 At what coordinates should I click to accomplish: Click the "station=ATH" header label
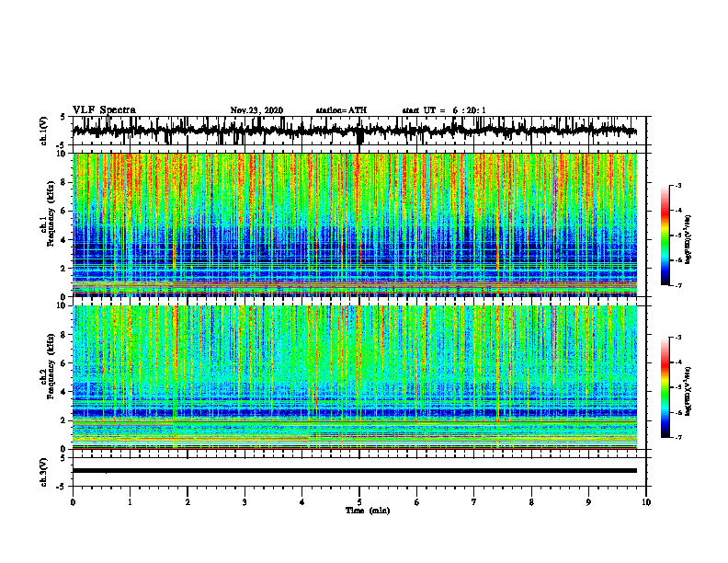click(x=341, y=110)
